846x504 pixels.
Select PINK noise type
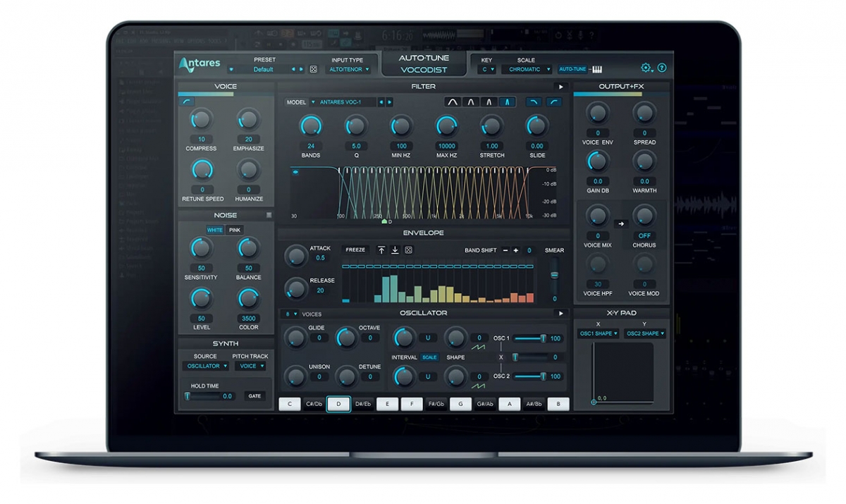coord(235,230)
